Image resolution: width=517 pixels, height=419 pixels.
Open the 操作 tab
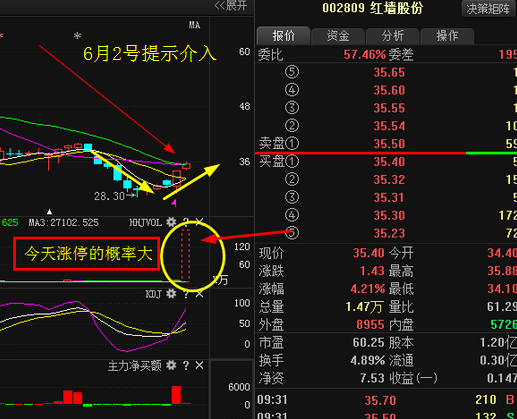447,36
